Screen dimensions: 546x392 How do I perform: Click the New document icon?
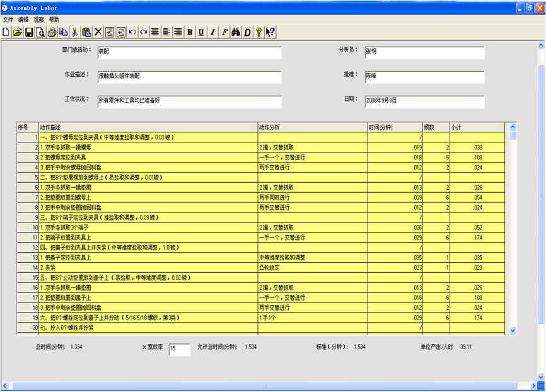coord(6,32)
